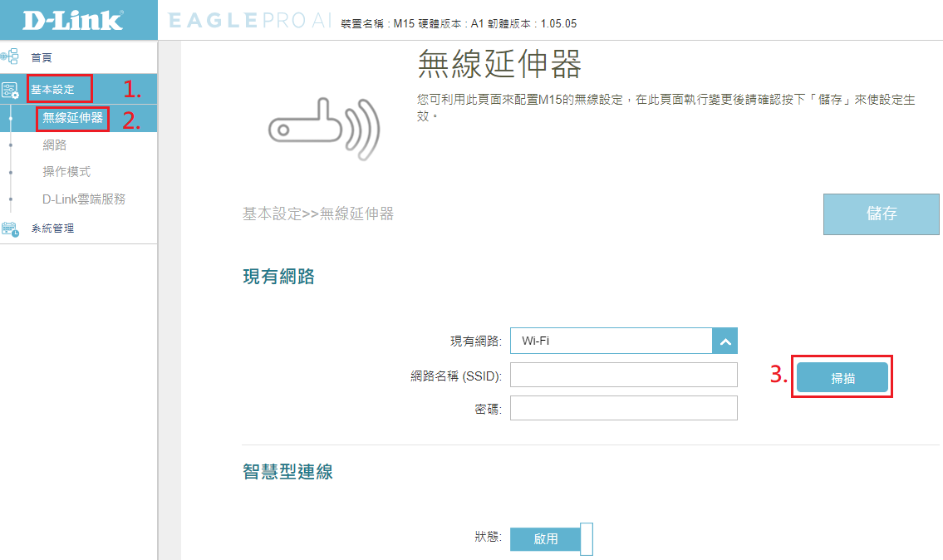943x560 pixels.
Task: Click the D-Link logo
Action: click(x=73, y=20)
